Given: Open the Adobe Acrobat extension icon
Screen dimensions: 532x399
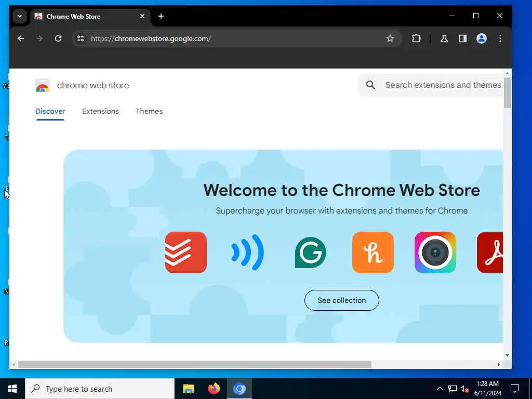Looking at the screenshot, I should (x=490, y=252).
